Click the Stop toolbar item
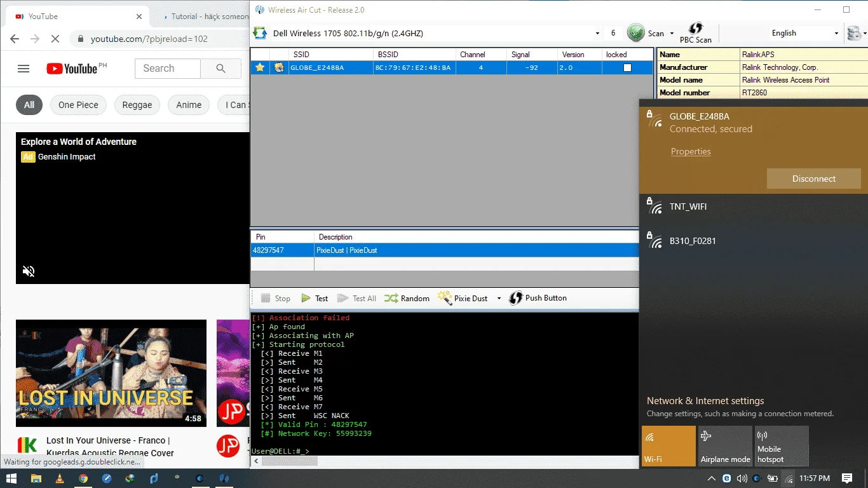The width and height of the screenshot is (868, 488). click(x=275, y=298)
